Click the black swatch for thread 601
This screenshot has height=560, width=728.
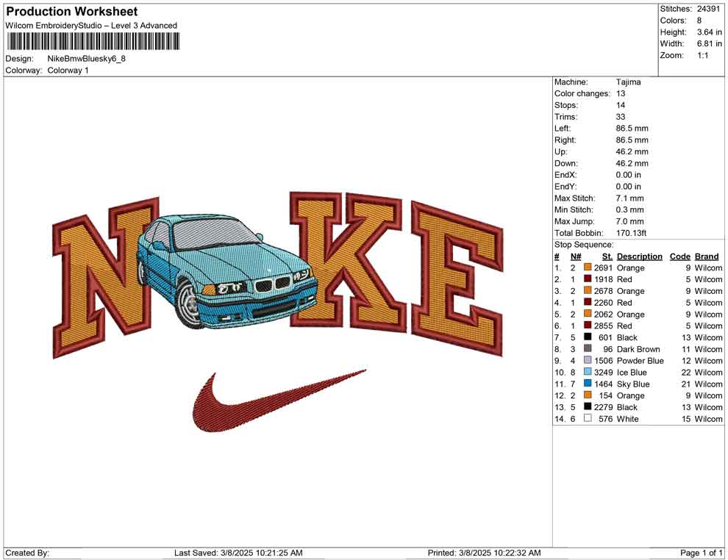tap(588, 337)
